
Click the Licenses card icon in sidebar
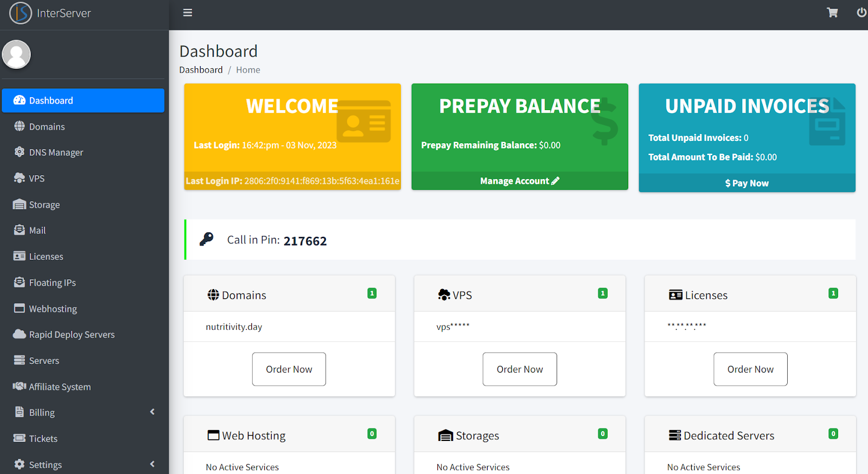pyautogui.click(x=20, y=256)
